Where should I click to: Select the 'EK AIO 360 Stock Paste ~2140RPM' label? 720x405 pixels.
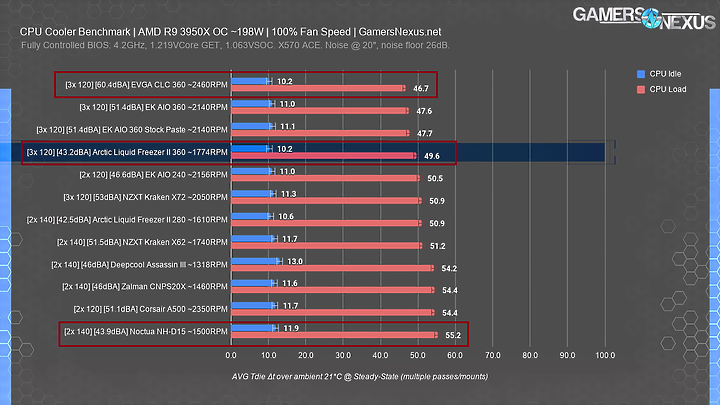click(x=132, y=130)
